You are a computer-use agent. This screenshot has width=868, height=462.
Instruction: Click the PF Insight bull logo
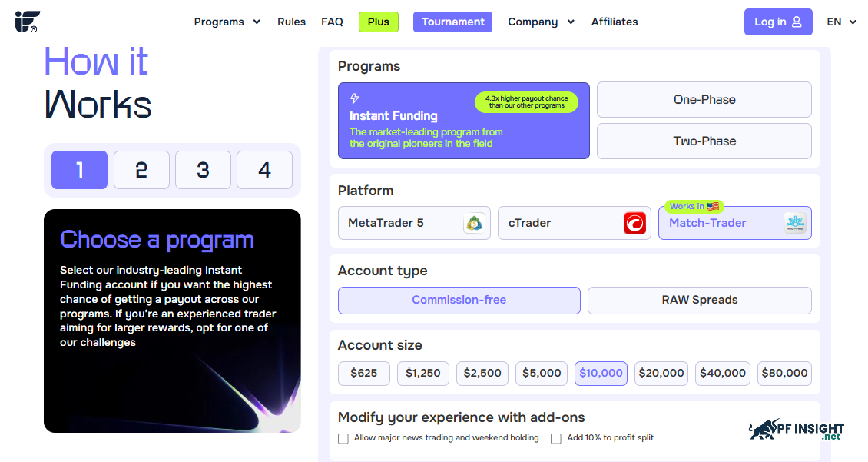(x=796, y=429)
